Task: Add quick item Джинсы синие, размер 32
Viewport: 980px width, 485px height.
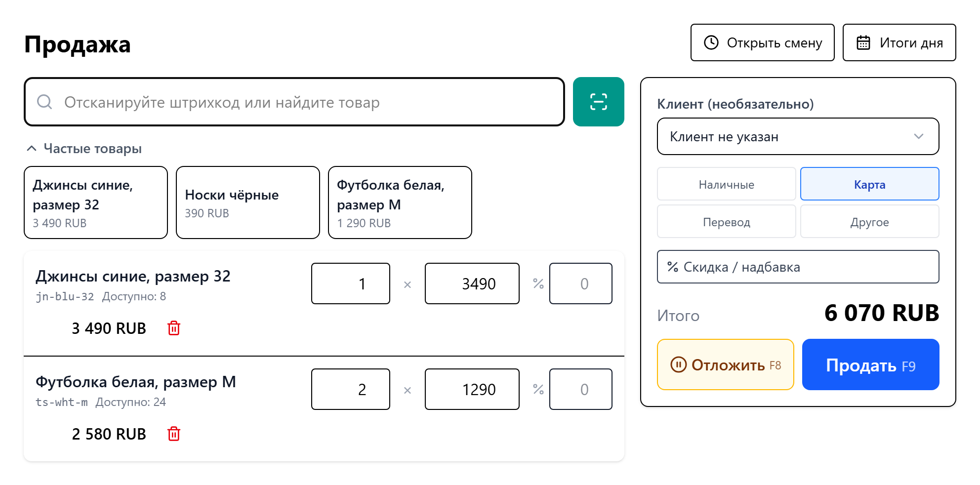Action: click(96, 202)
